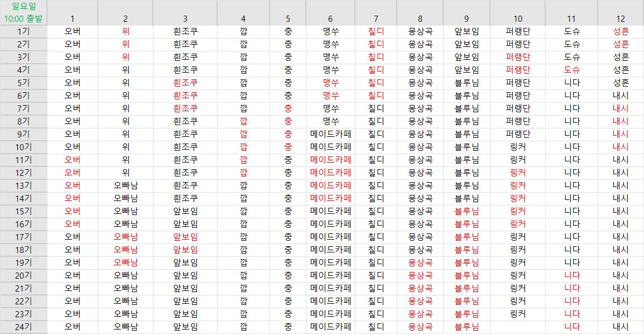Screen dimensions: 644x334
Task: Click 성흔 in row 5기
Action: (621, 83)
